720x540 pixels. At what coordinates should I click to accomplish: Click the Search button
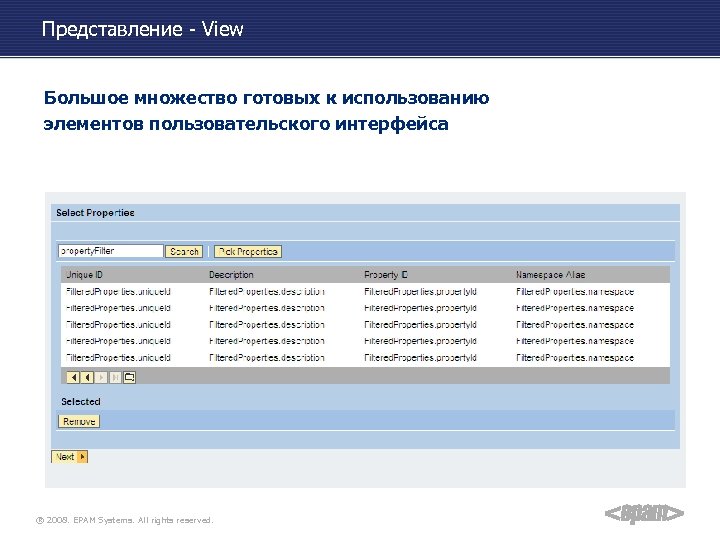[x=184, y=252]
